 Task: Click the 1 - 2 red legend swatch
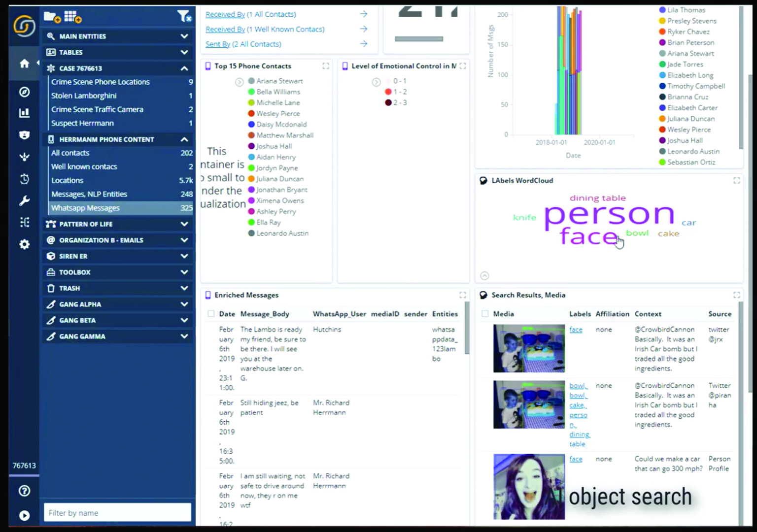pos(388,92)
